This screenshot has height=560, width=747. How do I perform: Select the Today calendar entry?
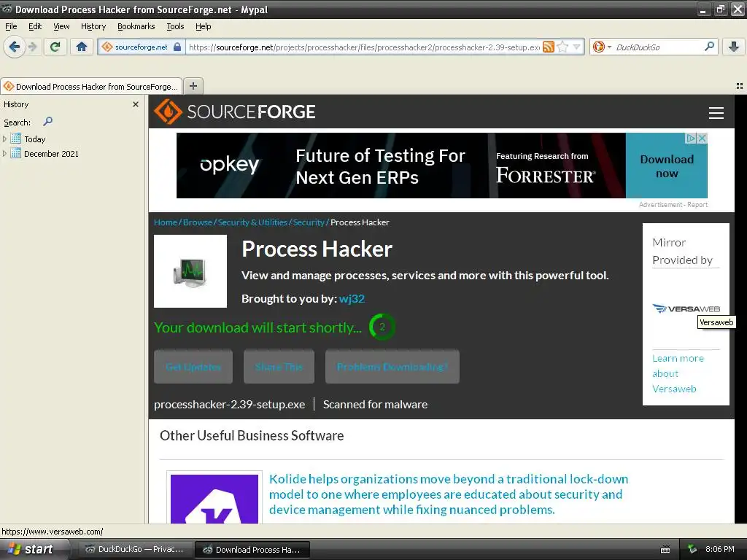click(x=28, y=139)
